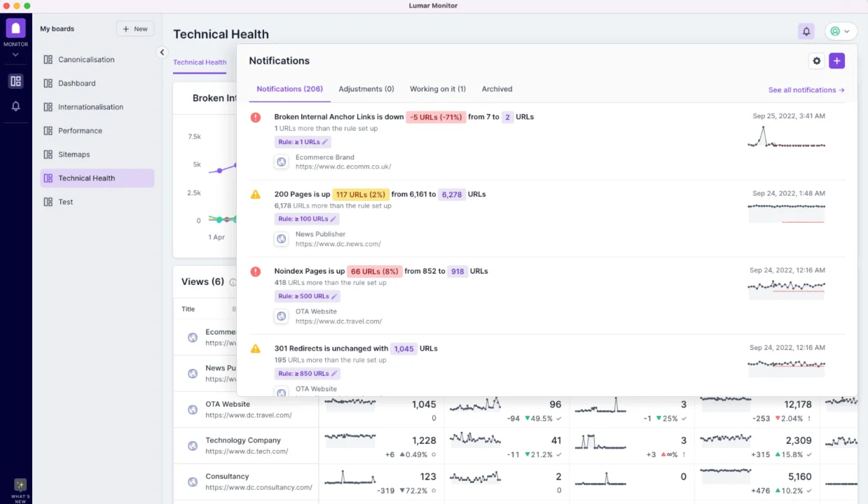Open the Archived notifications tab
This screenshot has width=868, height=504.
pyautogui.click(x=497, y=89)
